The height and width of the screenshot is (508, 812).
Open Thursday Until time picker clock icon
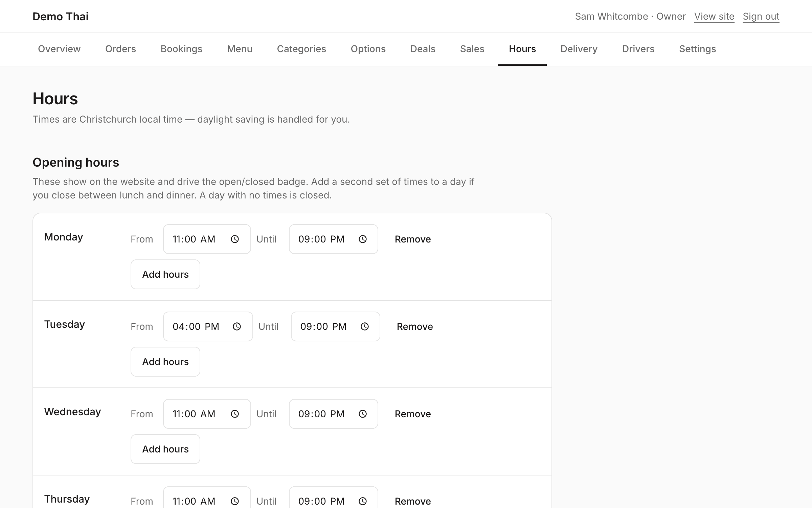tap(363, 501)
